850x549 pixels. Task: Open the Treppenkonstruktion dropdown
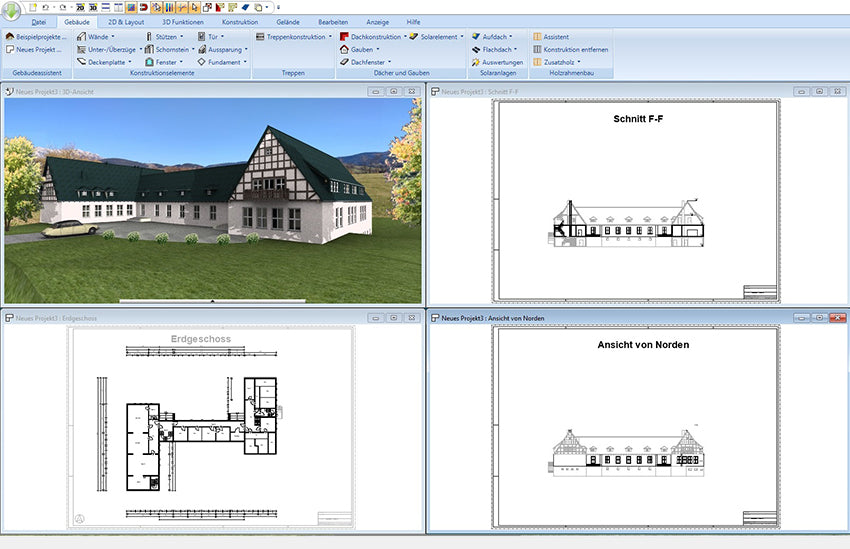[x=294, y=36]
